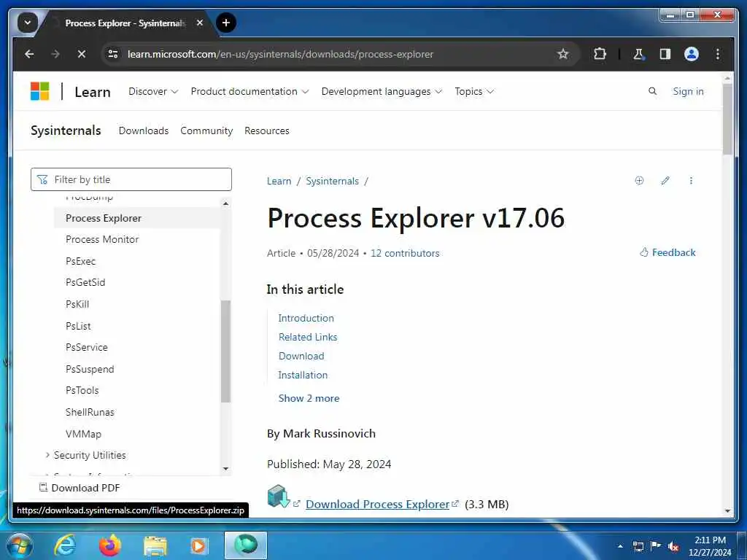Open a new tab with plus button
Viewport: 747px width, 560px height.
226,23
